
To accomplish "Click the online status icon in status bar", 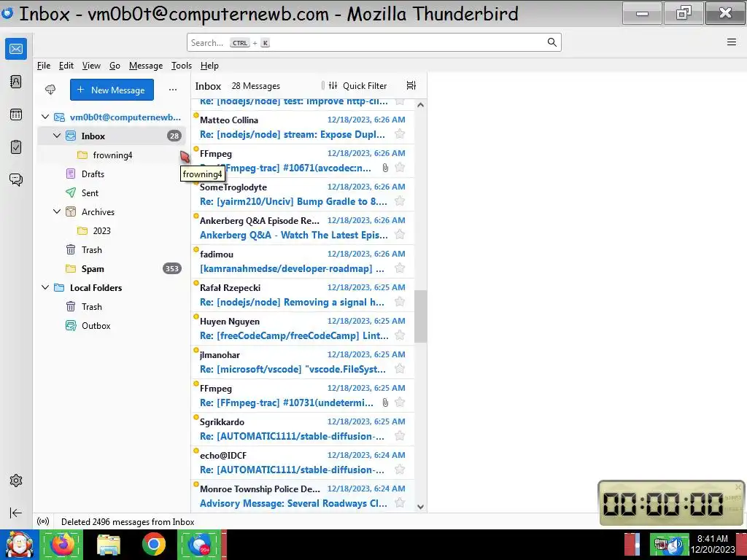I will (43, 521).
